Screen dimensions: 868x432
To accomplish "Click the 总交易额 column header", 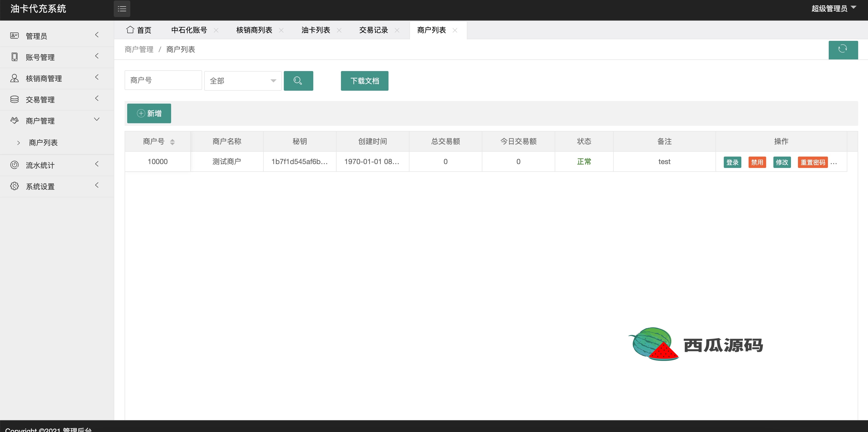I will pos(445,141).
